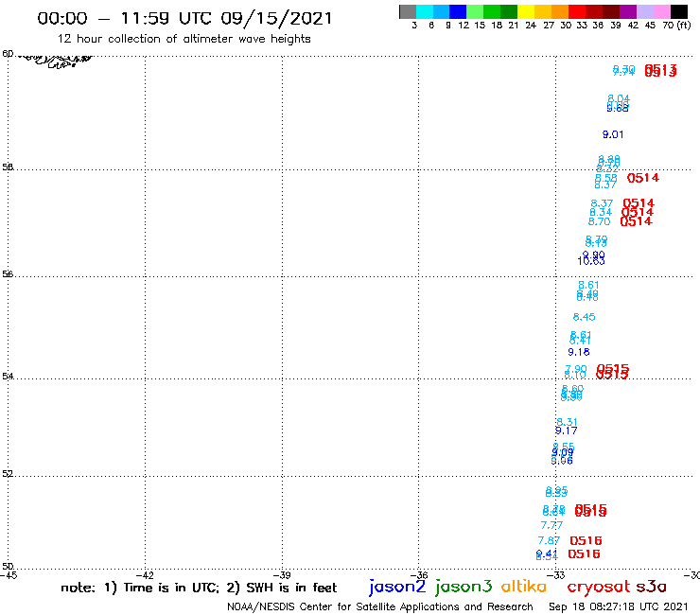Click the -42 longitude axis label
The image size is (700, 615).
click(x=145, y=575)
